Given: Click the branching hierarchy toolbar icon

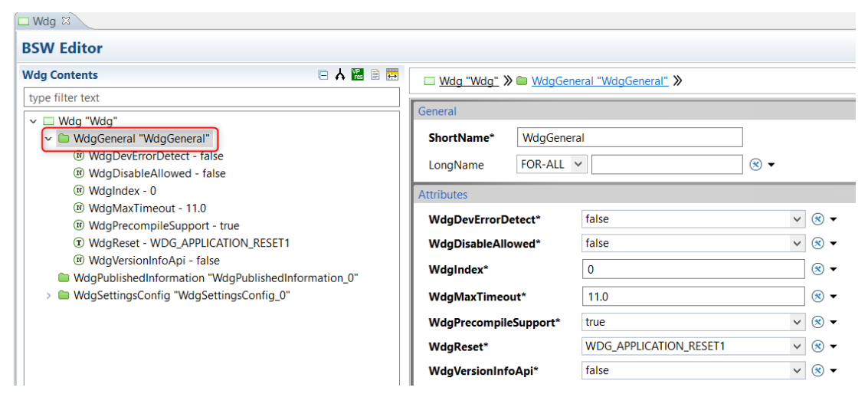Looking at the screenshot, I should [x=340, y=75].
